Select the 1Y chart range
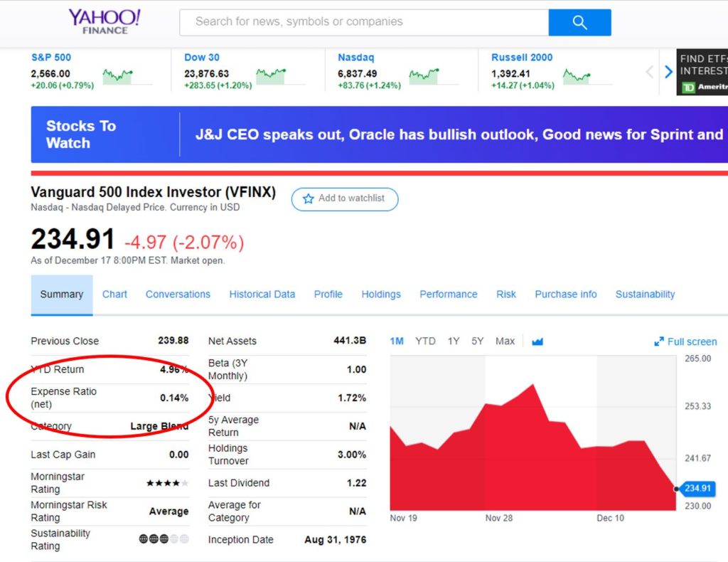 pos(454,341)
